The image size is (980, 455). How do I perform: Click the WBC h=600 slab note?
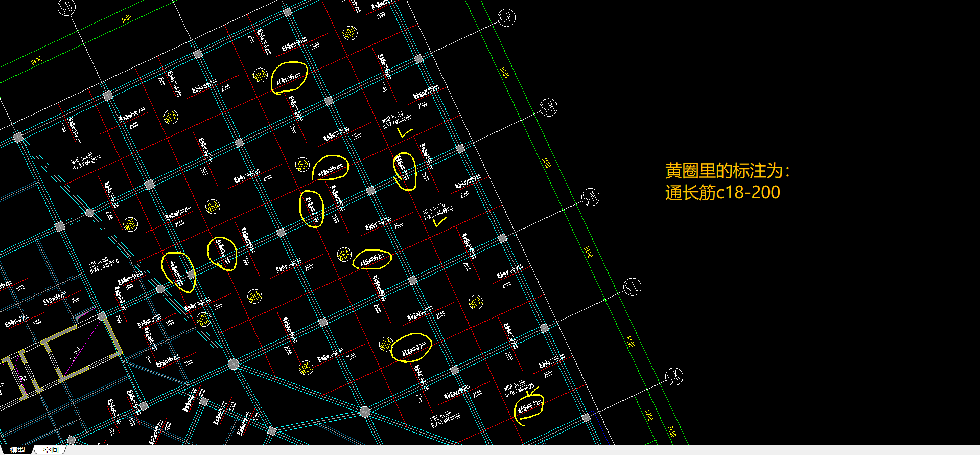click(x=85, y=160)
